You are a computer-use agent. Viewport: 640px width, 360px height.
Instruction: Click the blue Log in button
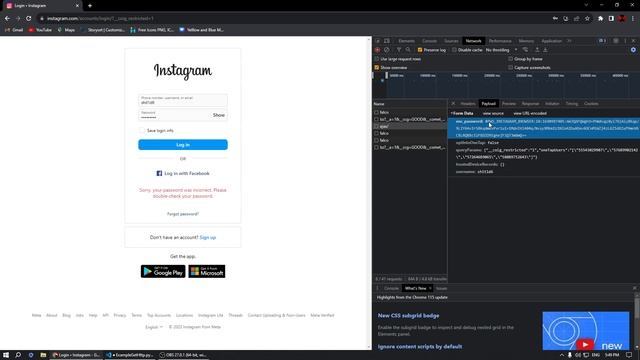183,144
